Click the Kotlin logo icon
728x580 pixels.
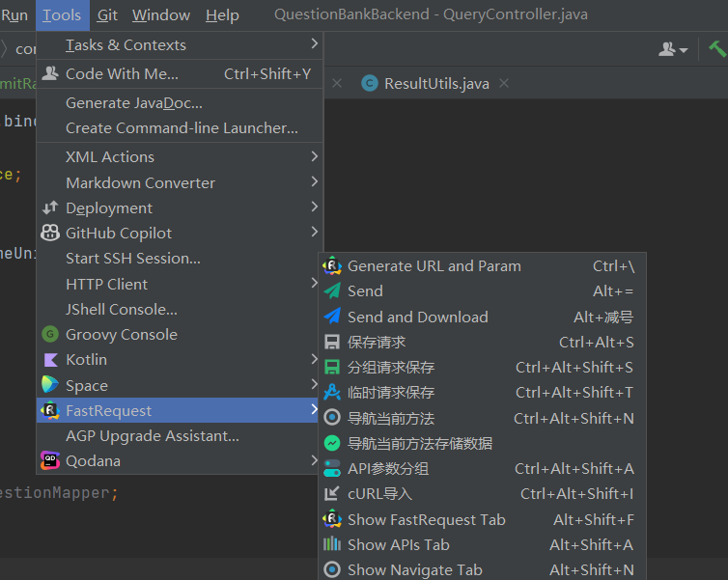tap(50, 360)
